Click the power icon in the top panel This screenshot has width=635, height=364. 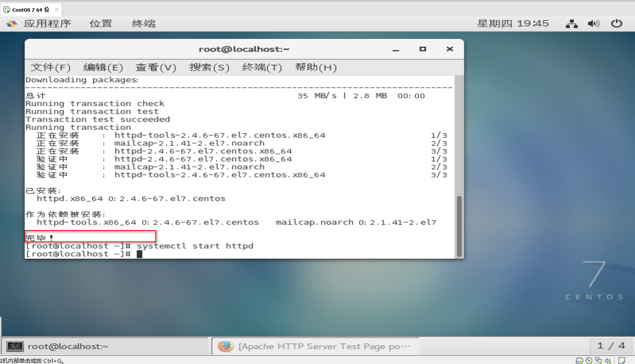tap(617, 23)
